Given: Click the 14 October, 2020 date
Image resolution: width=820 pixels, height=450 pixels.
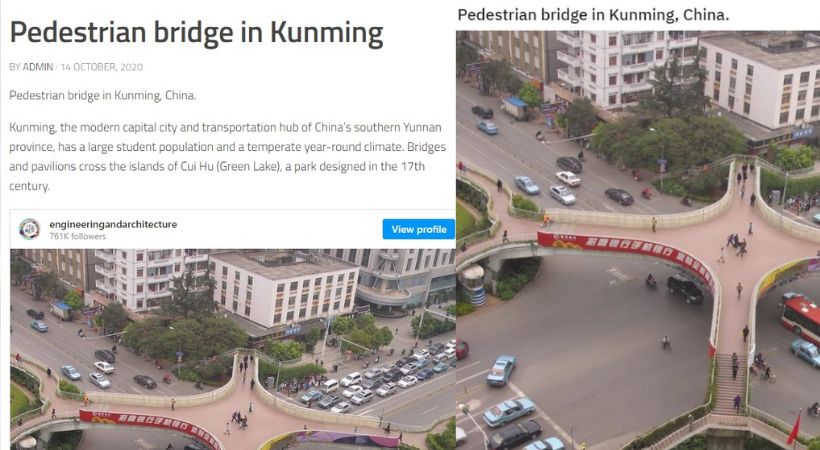Looking at the screenshot, I should [x=101, y=67].
